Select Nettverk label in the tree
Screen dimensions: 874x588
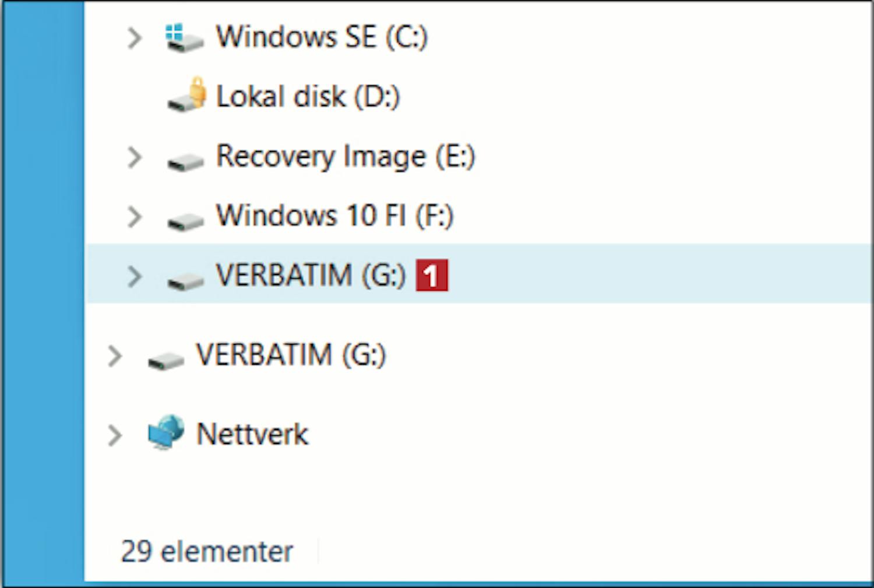click(252, 435)
